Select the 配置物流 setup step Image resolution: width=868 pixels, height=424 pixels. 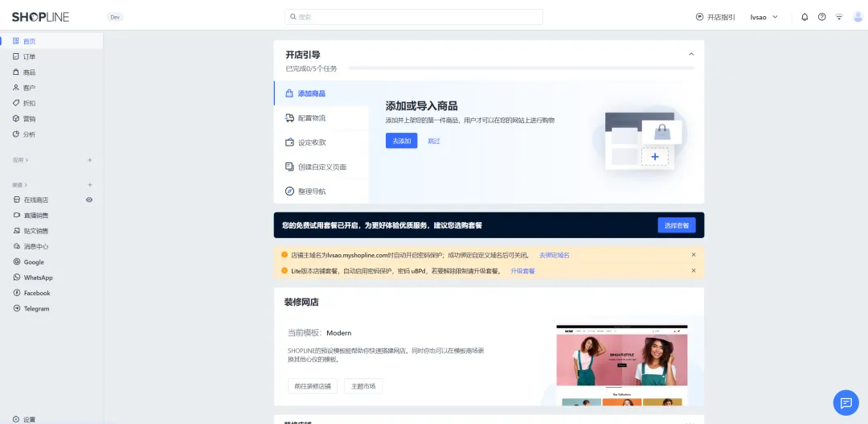tap(312, 118)
